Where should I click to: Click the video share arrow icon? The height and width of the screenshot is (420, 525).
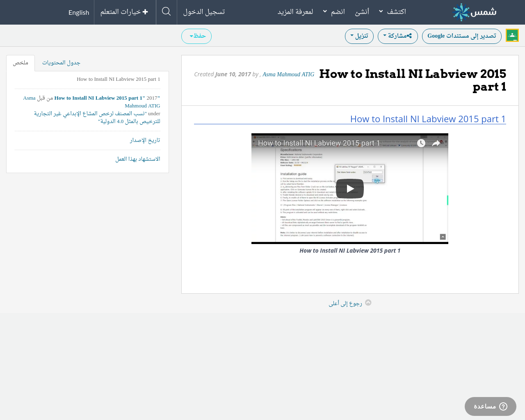click(x=436, y=143)
